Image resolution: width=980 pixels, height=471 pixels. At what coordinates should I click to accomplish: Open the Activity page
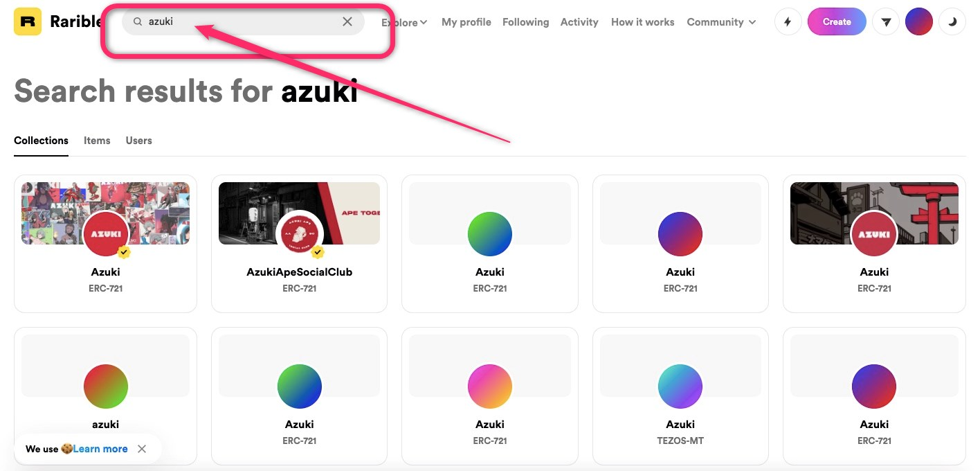point(579,22)
